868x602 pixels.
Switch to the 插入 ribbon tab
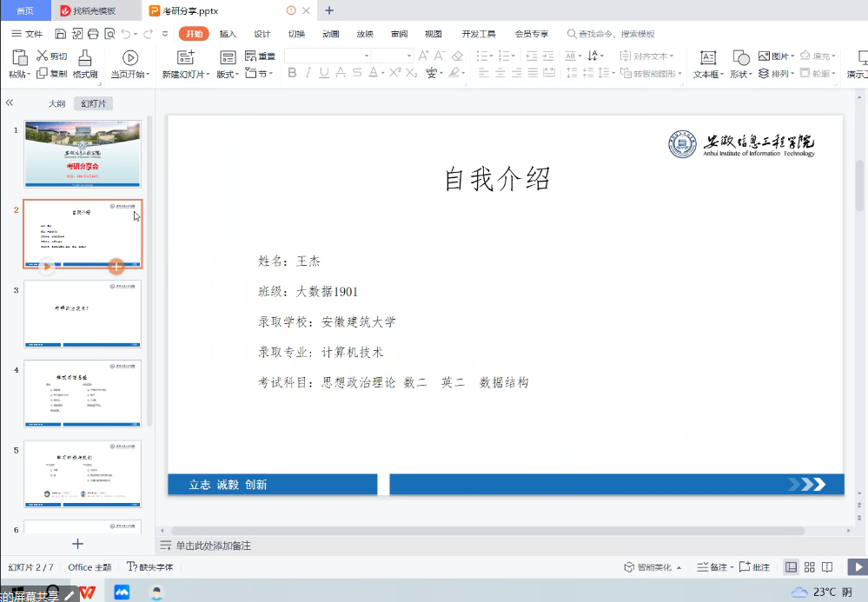point(227,33)
